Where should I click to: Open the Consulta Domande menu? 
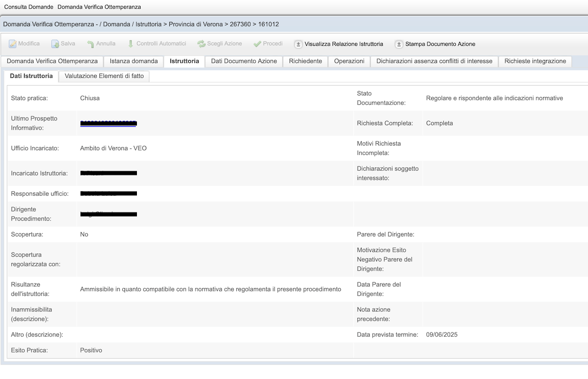pyautogui.click(x=29, y=7)
